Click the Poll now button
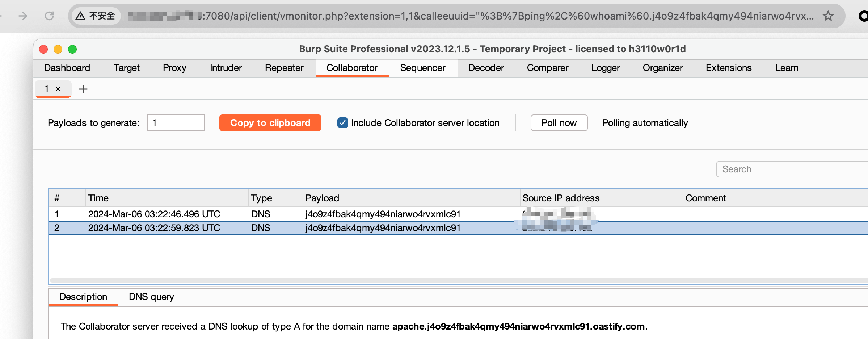This screenshot has width=868, height=339. [x=559, y=123]
